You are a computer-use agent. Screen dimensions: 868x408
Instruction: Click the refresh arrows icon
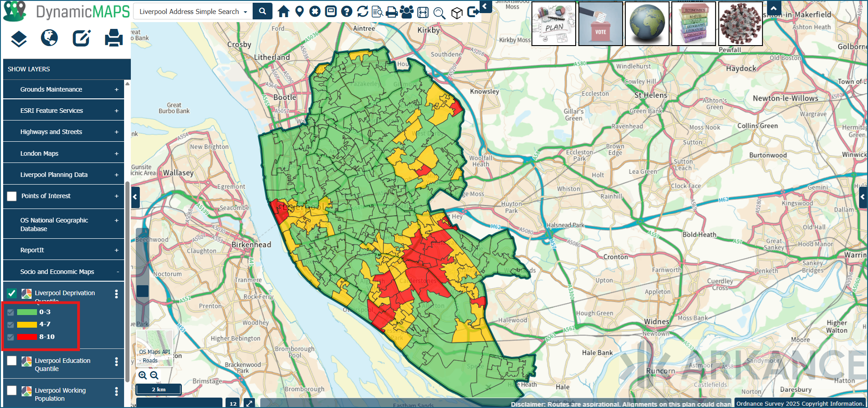coord(362,11)
